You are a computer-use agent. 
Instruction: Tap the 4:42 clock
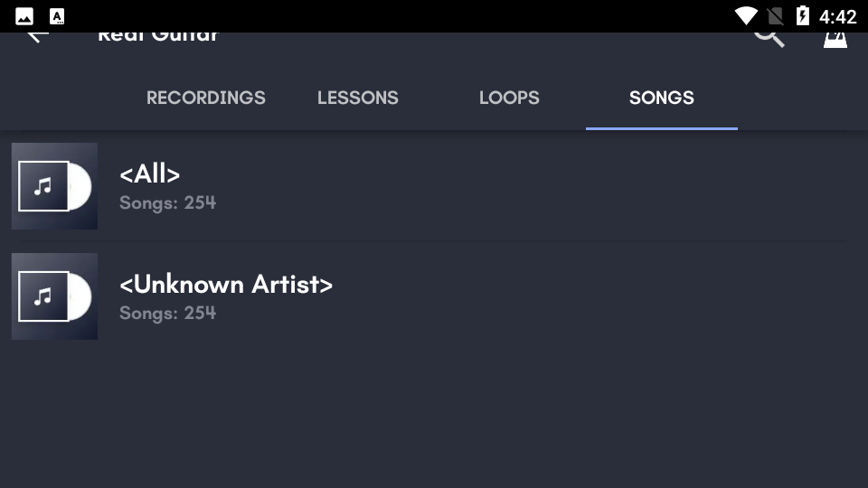tap(837, 16)
